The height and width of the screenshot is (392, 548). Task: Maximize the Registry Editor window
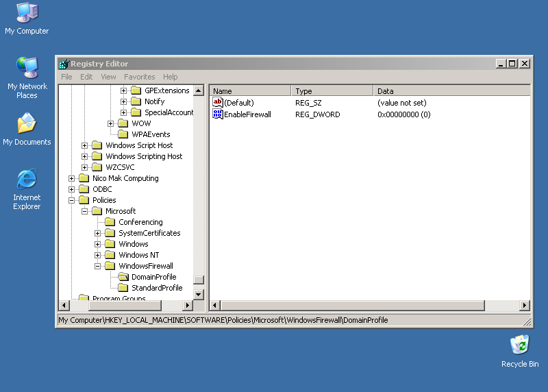coord(512,64)
